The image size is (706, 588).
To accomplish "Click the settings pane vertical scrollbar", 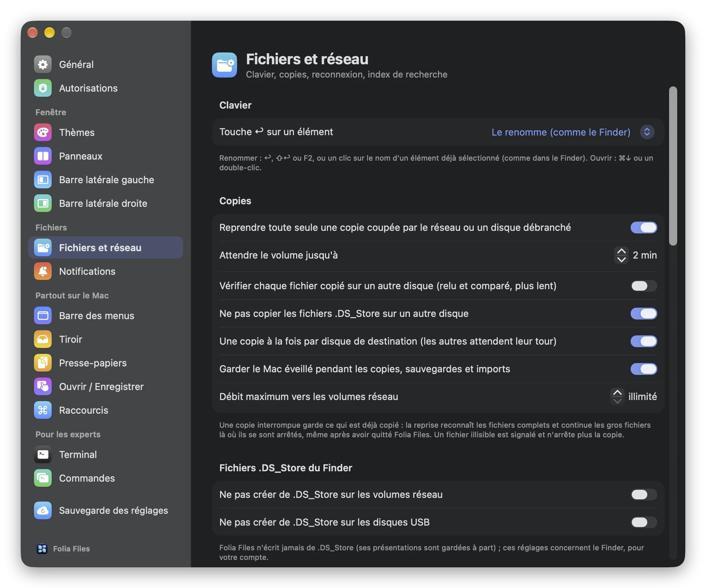I will 673,166.
